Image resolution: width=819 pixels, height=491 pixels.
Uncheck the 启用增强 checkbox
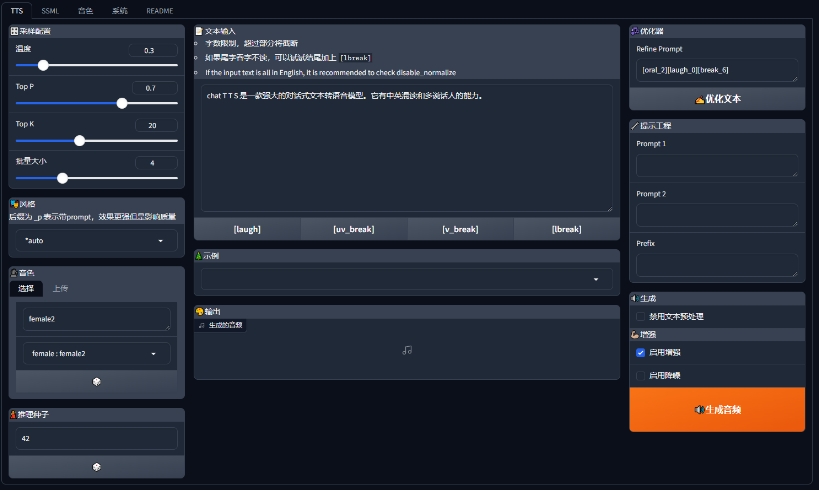(x=641, y=353)
